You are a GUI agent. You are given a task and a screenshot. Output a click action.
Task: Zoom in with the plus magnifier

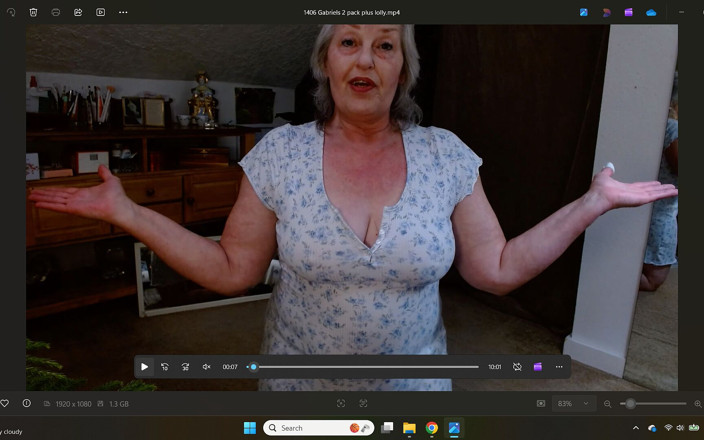tap(698, 404)
